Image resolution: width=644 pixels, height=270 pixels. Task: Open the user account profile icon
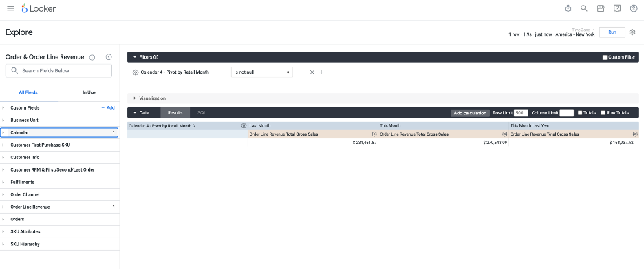[x=633, y=8]
